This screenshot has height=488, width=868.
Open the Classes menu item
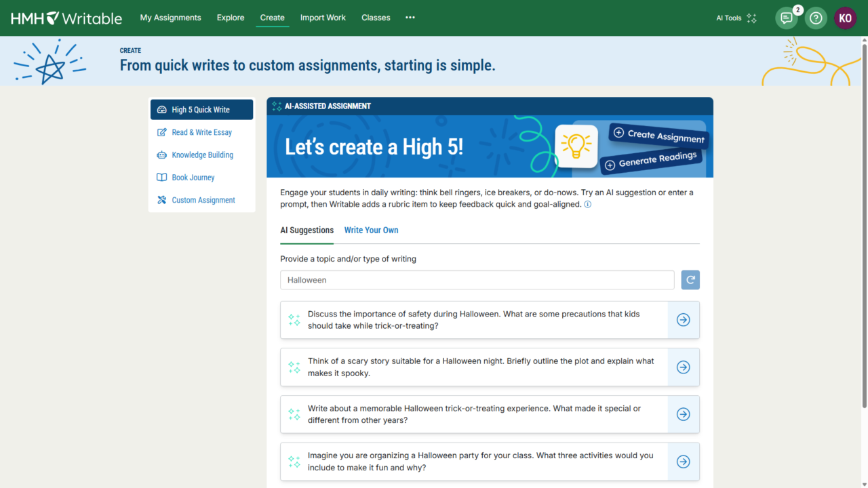pos(376,18)
